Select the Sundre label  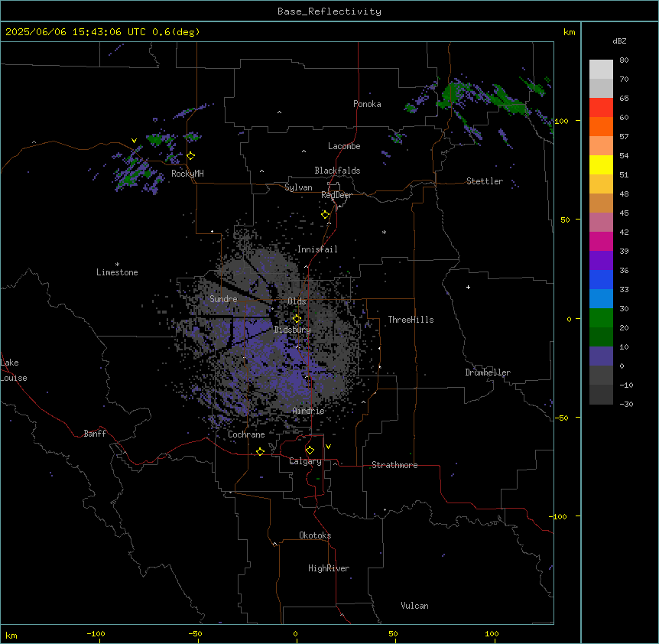(x=223, y=299)
